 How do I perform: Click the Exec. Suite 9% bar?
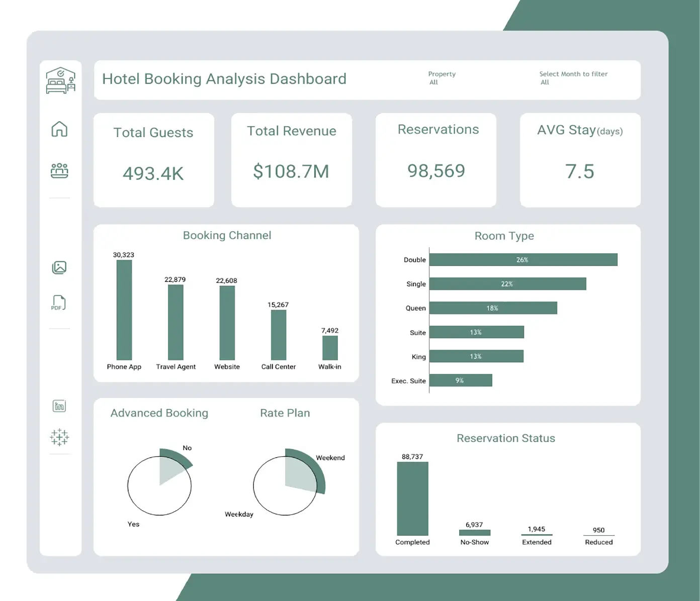(x=460, y=380)
